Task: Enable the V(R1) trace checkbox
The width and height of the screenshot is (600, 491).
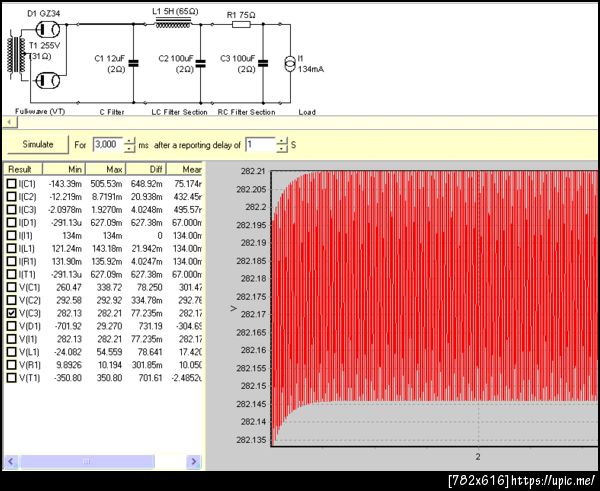Action: pos(12,365)
